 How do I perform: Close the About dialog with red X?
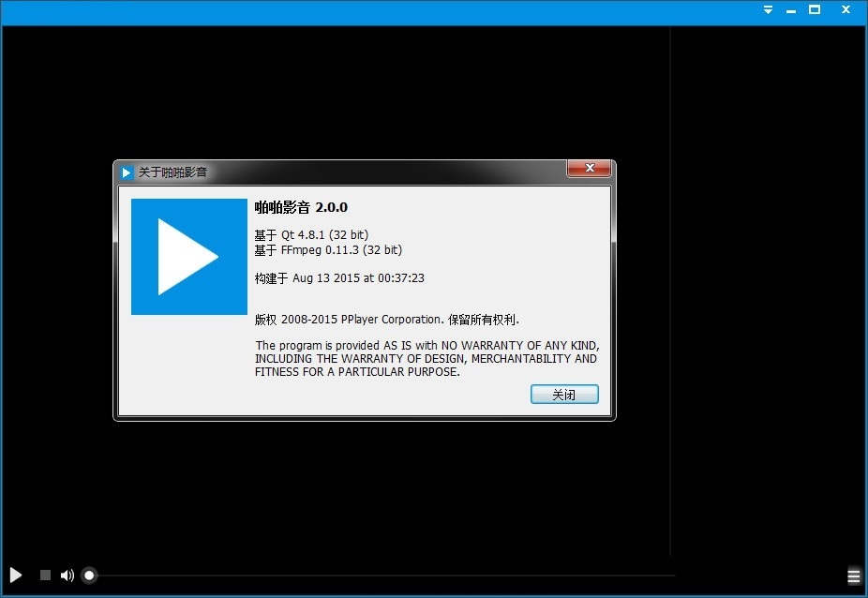[590, 169]
